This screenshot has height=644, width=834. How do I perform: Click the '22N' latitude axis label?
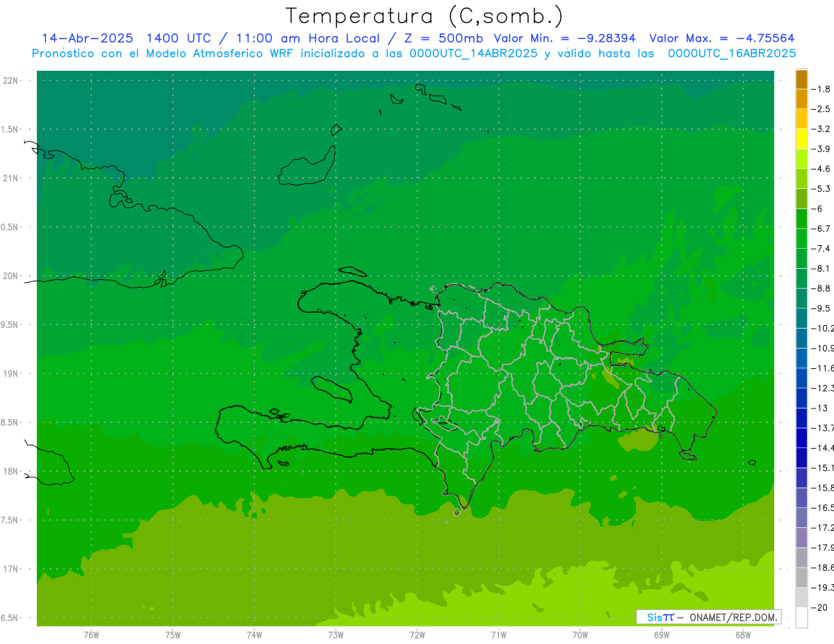11,81
